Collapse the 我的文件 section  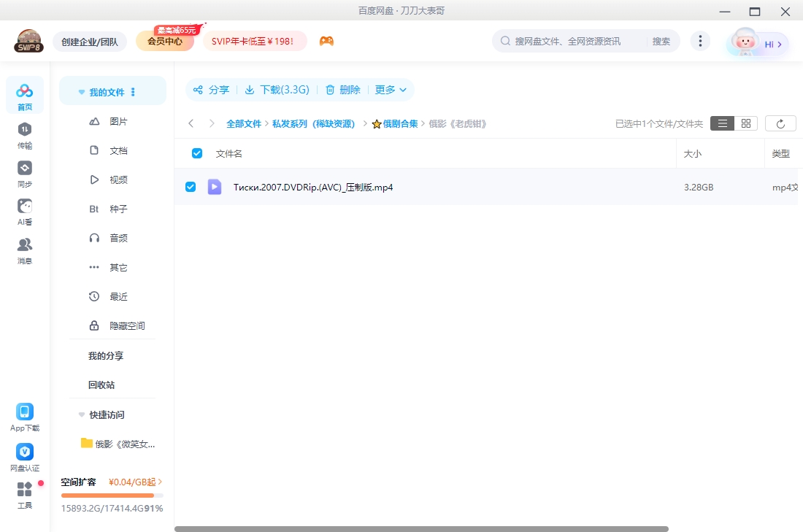(81, 91)
